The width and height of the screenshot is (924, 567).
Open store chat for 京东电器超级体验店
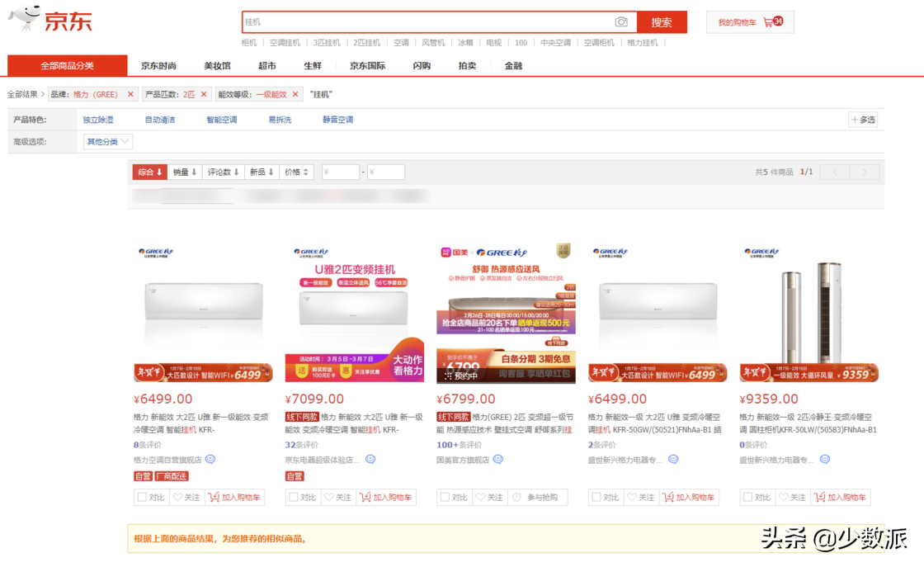click(x=370, y=459)
